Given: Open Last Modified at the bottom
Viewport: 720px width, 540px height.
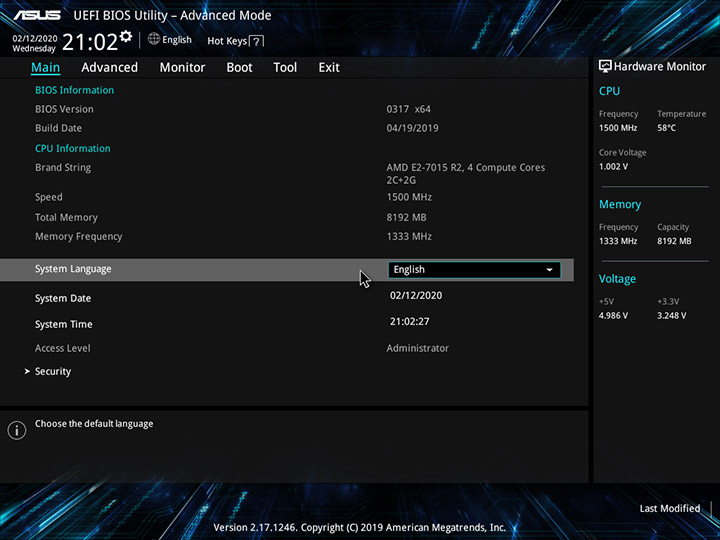Looking at the screenshot, I should [669, 508].
